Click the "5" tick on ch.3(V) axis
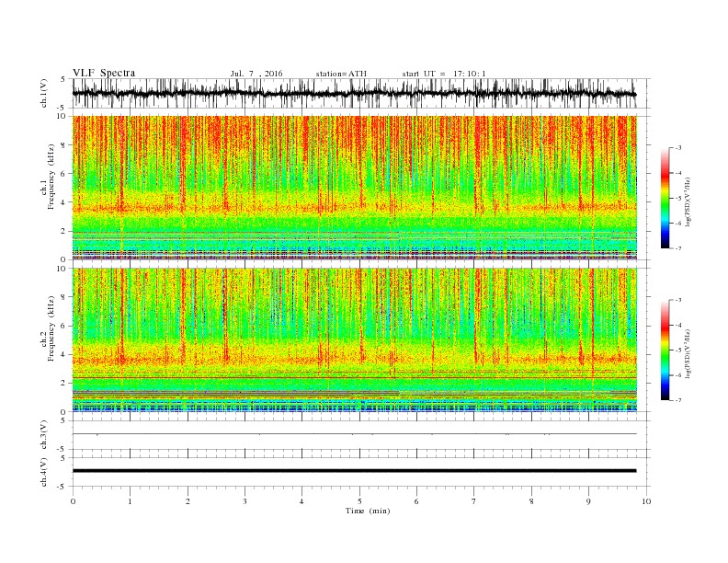The height and width of the screenshot is (563, 728). [x=63, y=420]
